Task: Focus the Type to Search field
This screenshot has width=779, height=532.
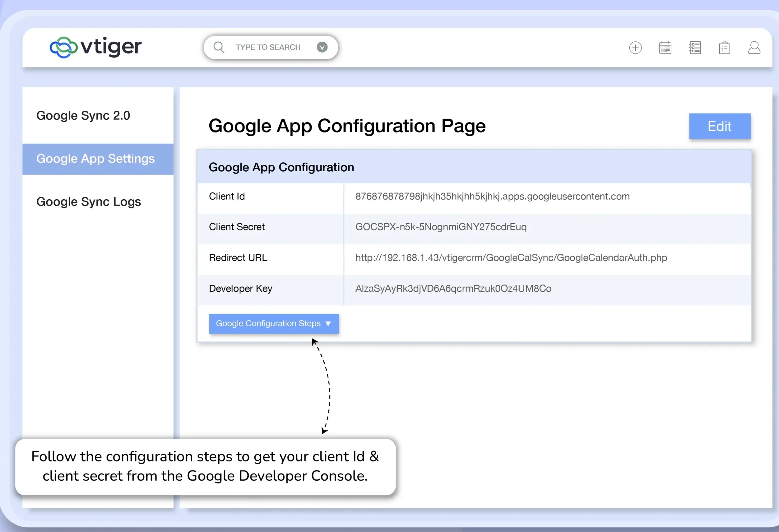Action: click(268, 47)
